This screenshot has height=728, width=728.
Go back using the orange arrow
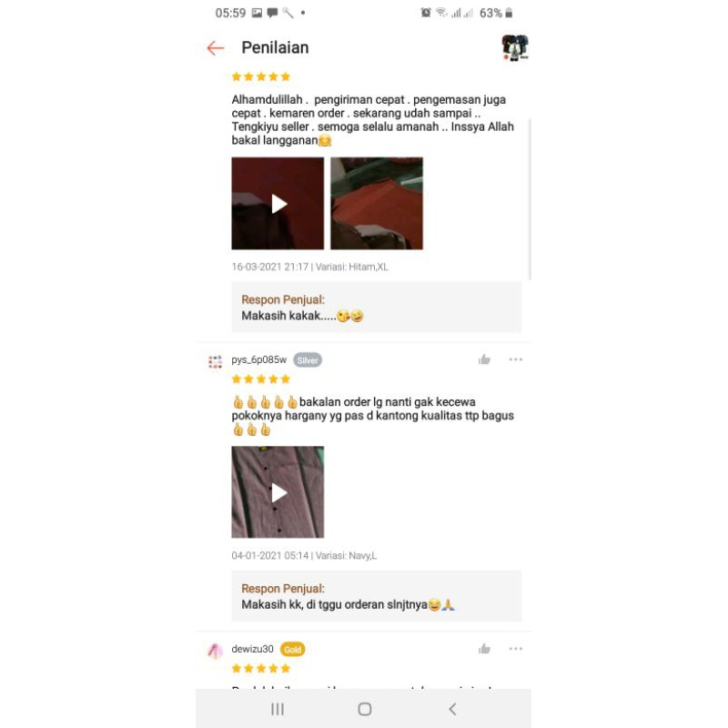[x=216, y=48]
